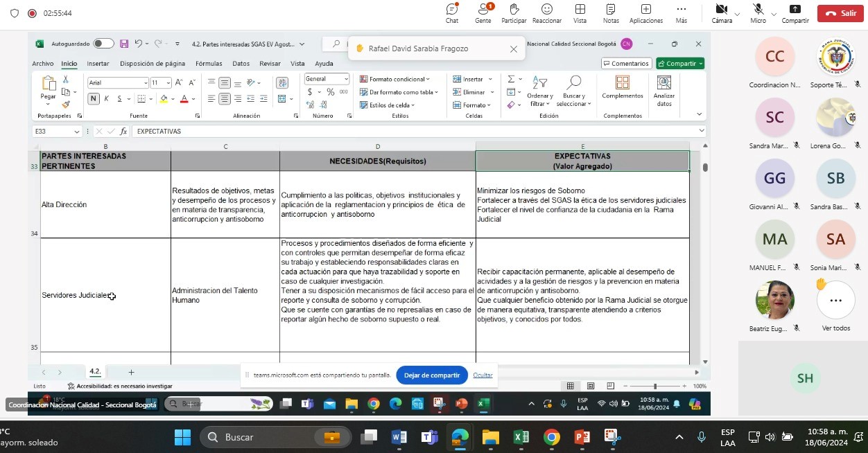Open Buscar y seleccionar magnifier
Screen dimensions: 868x453
[x=574, y=91]
